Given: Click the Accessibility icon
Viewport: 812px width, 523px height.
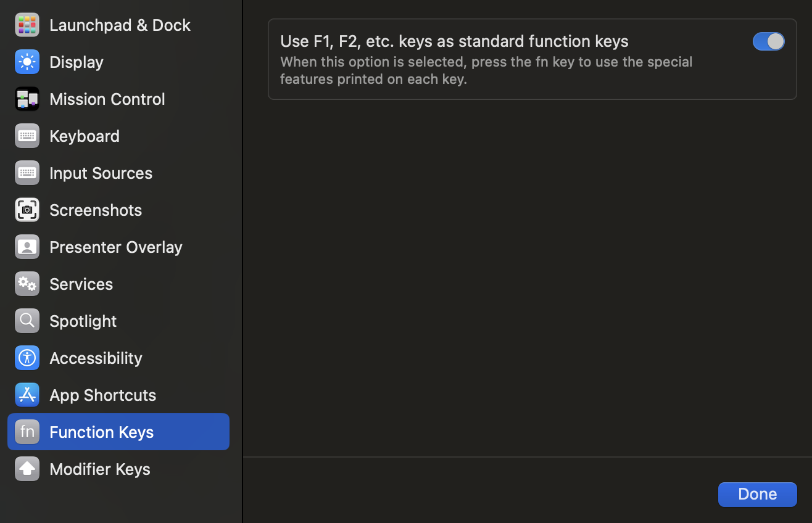Looking at the screenshot, I should click(x=27, y=358).
